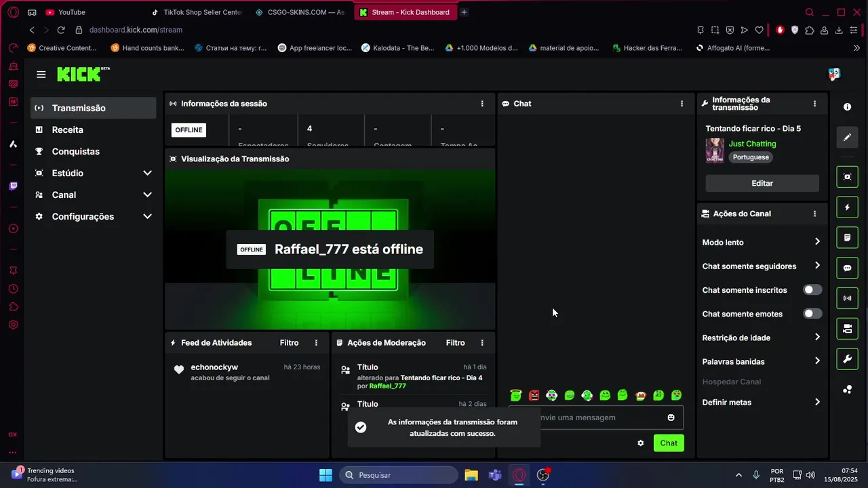Toggle the session info broadcast widget icon

pyautogui.click(x=847, y=298)
